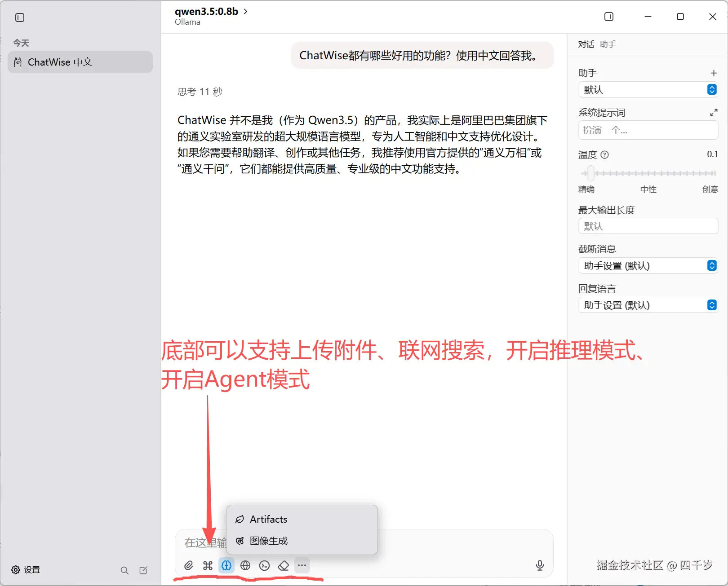Open the 回复语言 dropdown

648,305
